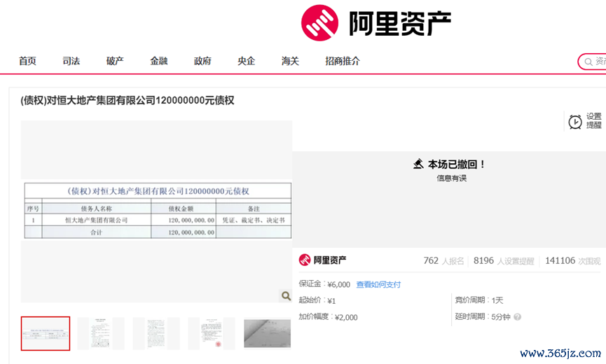
Task: Click the auction title 对恒大地产集团有限公司120000000元债权
Action: point(127,100)
